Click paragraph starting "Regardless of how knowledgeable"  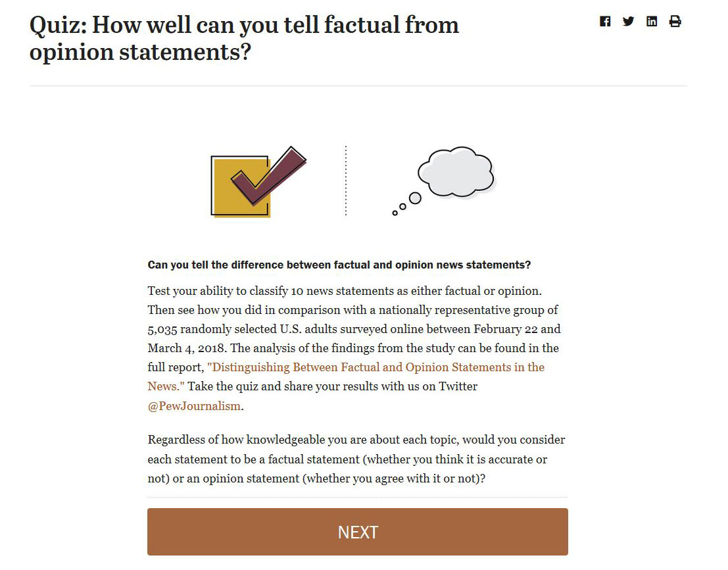coord(356,459)
